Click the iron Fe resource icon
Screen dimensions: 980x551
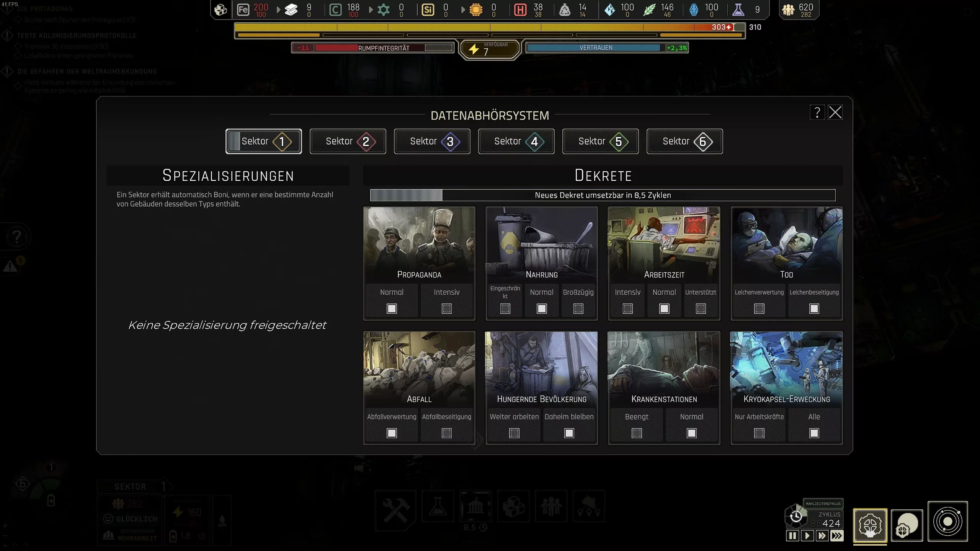point(243,10)
